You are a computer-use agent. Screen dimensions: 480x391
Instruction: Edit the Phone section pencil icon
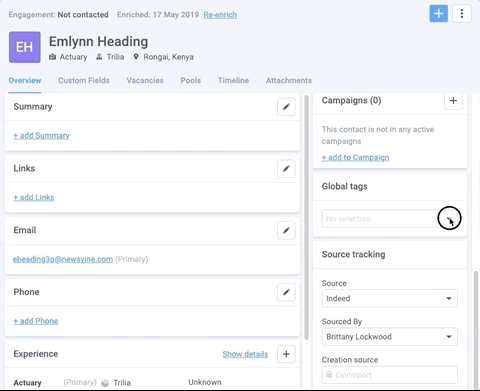[286, 292]
